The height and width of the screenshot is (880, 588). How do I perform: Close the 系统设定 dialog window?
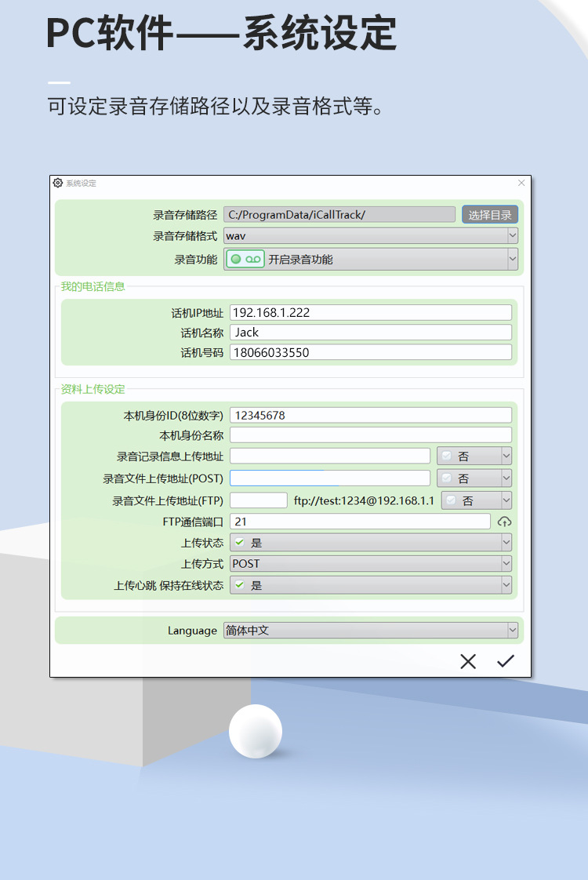coord(521,183)
